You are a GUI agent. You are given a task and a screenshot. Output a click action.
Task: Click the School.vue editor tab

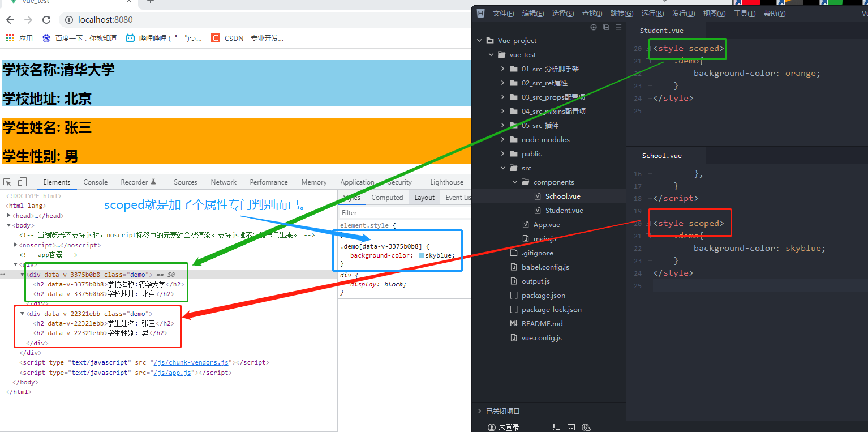[662, 156]
